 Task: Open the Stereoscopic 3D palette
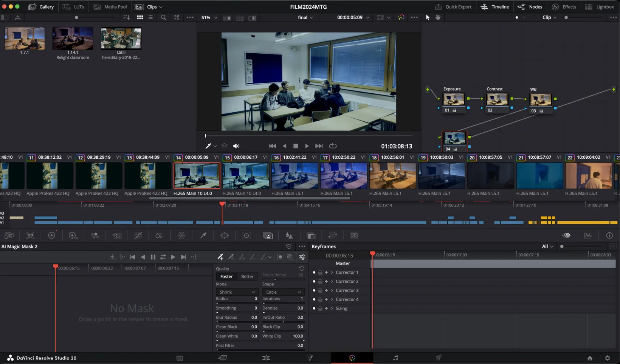354,235
